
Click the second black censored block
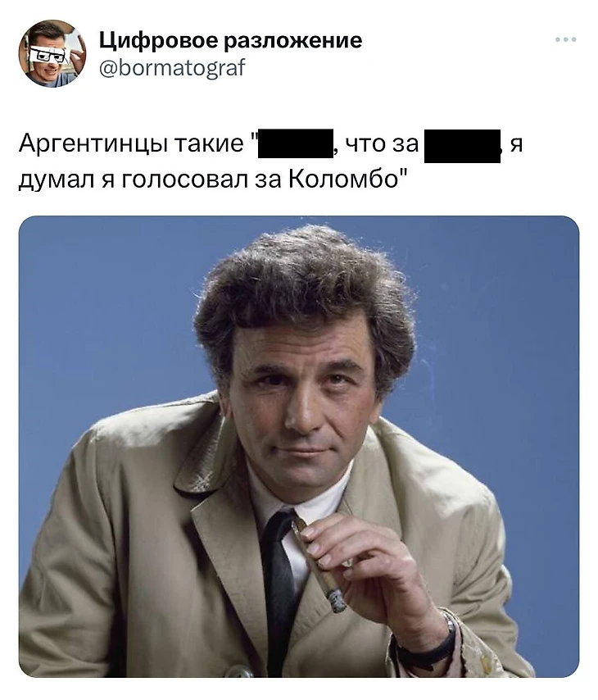point(462,146)
